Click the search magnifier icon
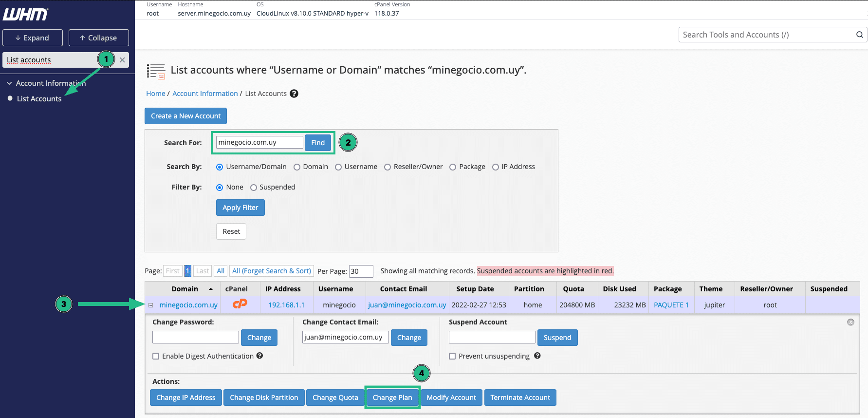Image resolution: width=868 pixels, height=418 pixels. 860,35
